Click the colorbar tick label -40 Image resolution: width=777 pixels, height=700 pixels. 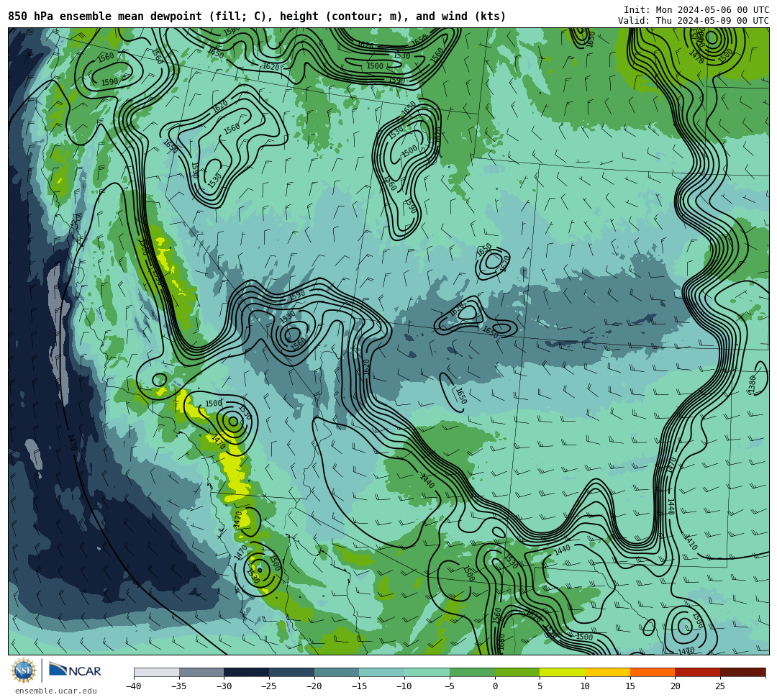click(134, 686)
